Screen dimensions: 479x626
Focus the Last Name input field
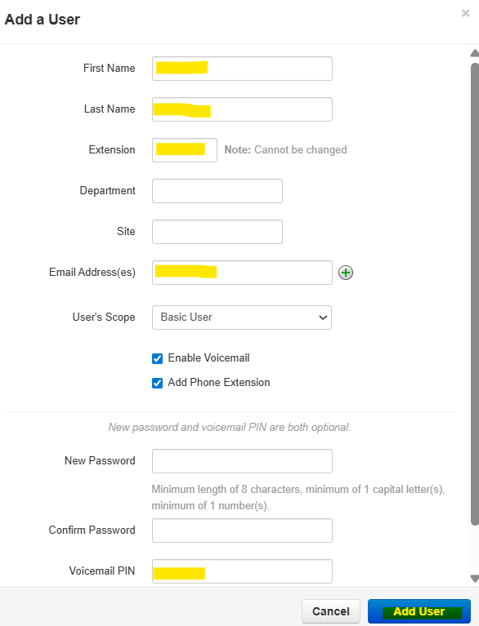(x=242, y=109)
